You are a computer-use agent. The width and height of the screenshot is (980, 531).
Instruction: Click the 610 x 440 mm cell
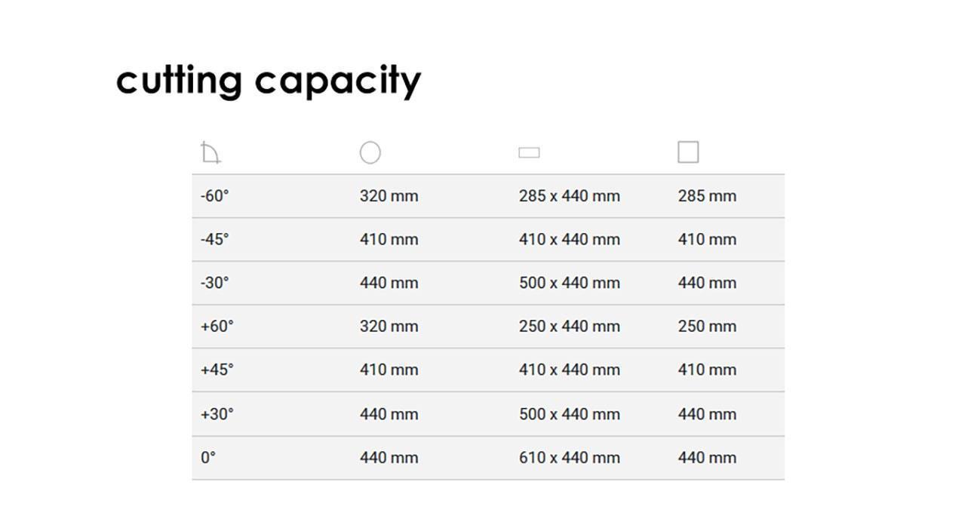click(x=569, y=457)
